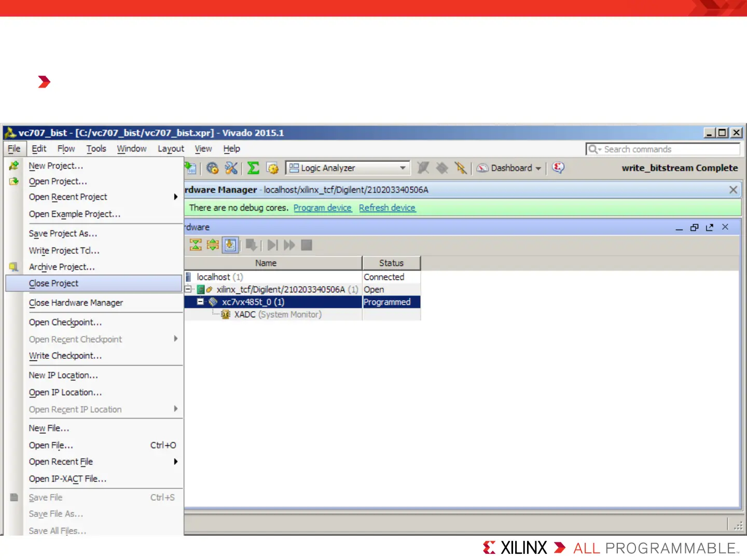
Task: Expand Open Recent Project submenu
Action: point(176,197)
